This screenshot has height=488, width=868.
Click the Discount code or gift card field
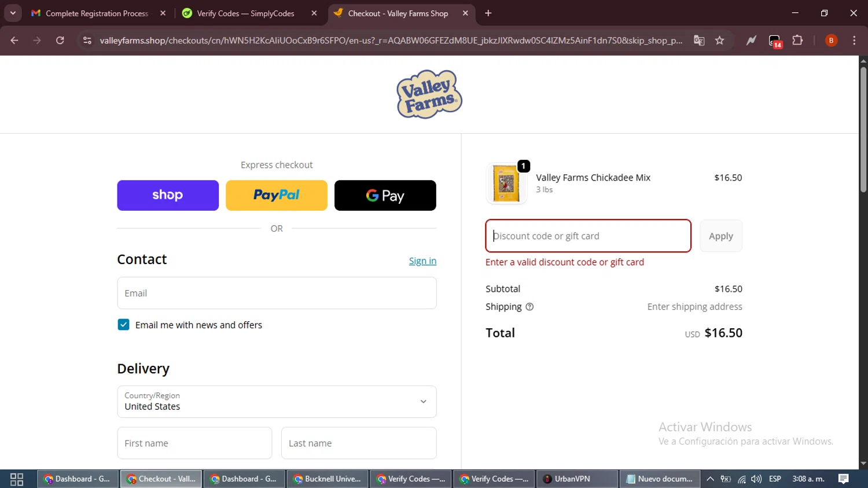(588, 236)
